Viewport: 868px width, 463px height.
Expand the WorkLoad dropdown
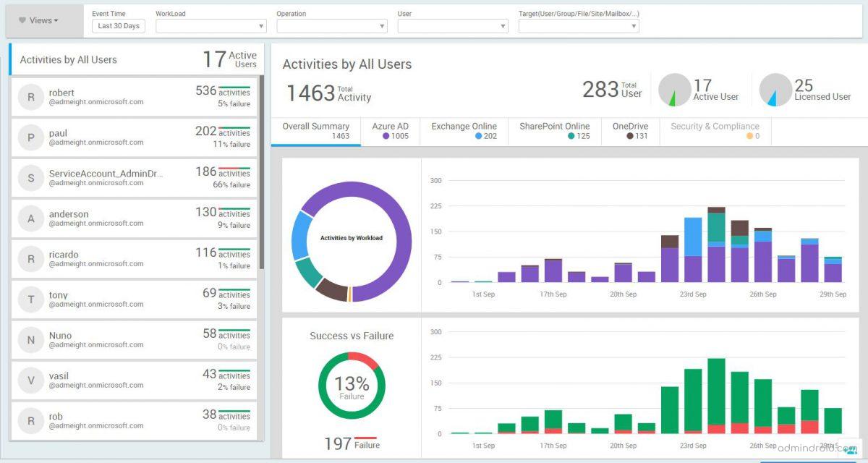tap(211, 26)
